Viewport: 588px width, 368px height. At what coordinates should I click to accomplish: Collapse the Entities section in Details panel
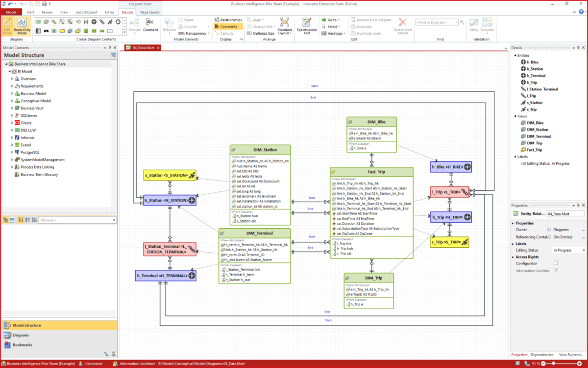pos(516,55)
